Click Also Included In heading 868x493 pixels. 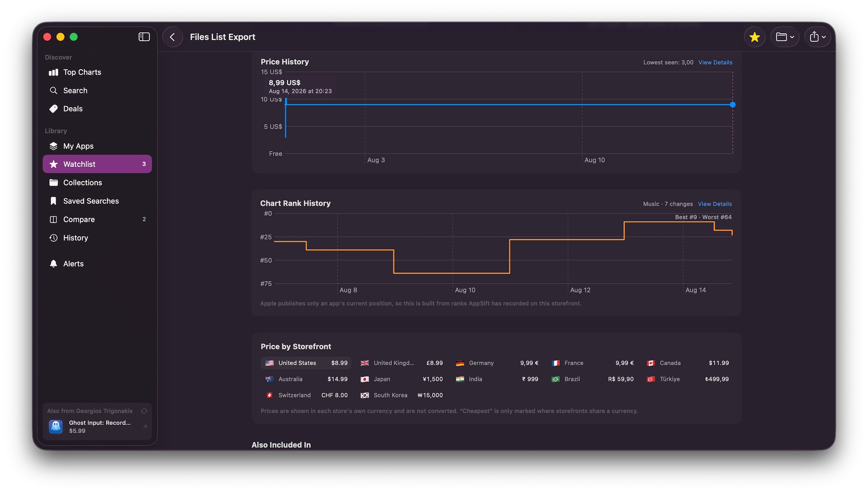click(x=281, y=445)
